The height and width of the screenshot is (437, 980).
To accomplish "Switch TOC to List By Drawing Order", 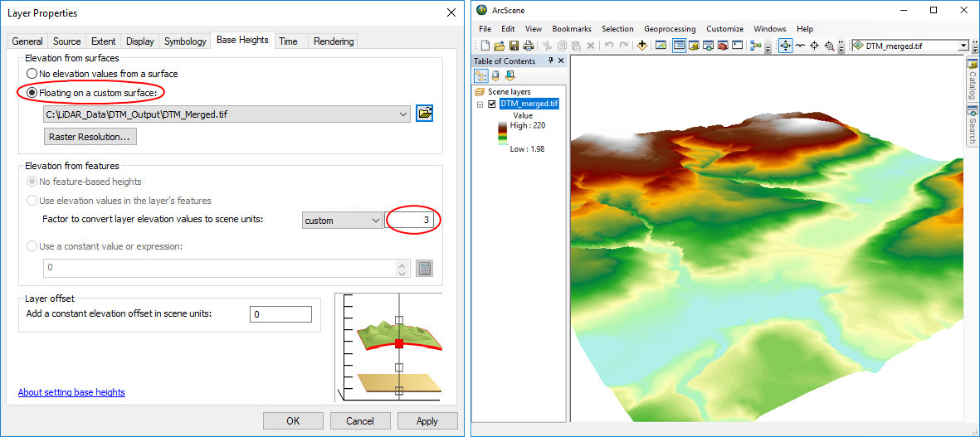I will click(481, 75).
